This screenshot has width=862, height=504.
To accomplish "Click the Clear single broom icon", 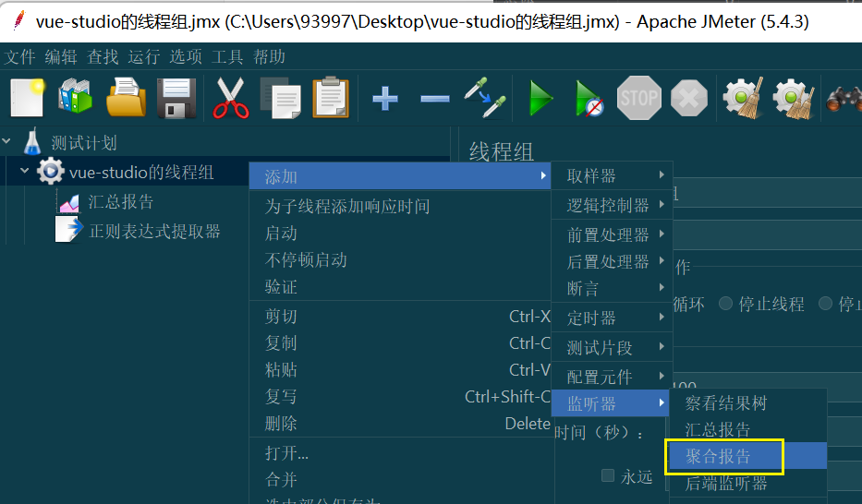I will point(744,98).
